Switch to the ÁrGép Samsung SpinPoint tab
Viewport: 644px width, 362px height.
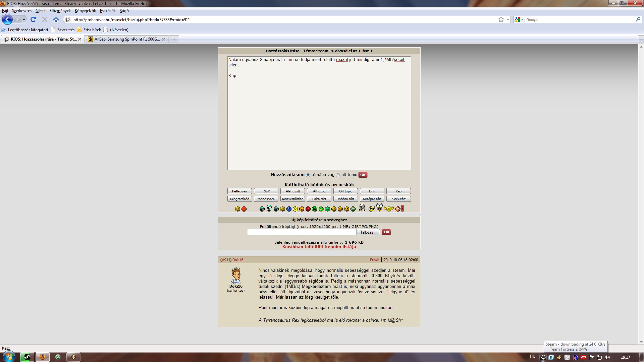pos(126,39)
